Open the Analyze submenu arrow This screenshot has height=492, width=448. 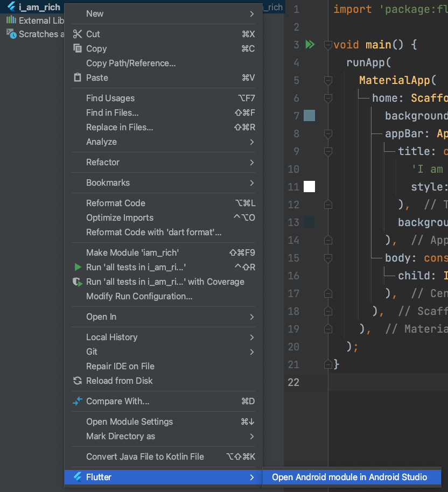point(252,142)
